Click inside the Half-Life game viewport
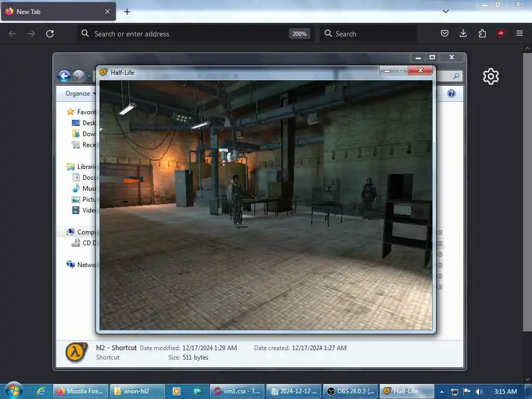The height and width of the screenshot is (399, 532). (x=265, y=205)
